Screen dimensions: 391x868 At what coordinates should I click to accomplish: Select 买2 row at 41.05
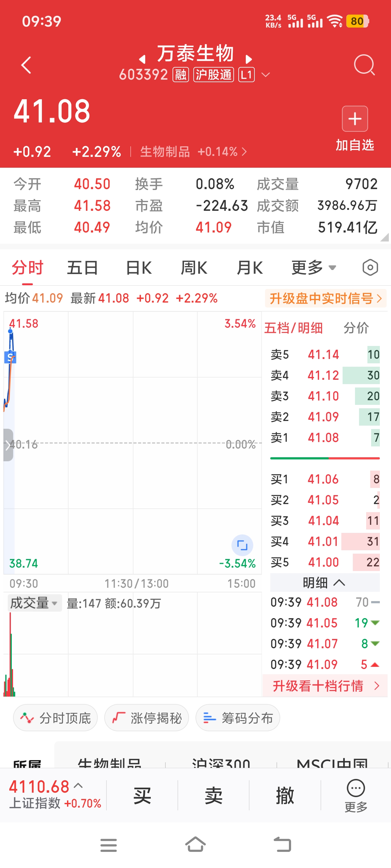pyautogui.click(x=325, y=500)
